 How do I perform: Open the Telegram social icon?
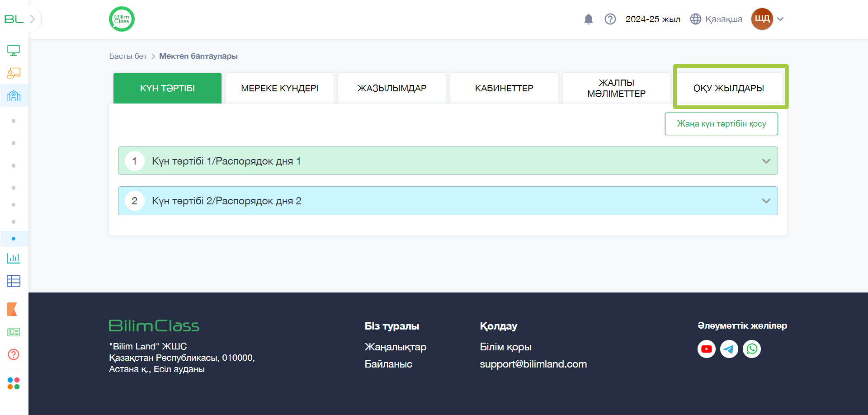click(x=729, y=349)
